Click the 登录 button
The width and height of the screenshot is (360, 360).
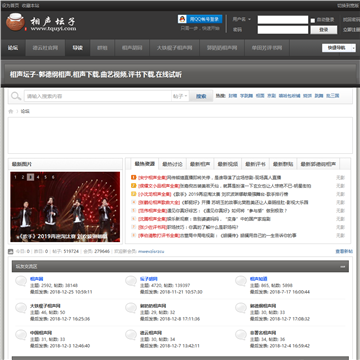pyautogui.click(x=324, y=30)
